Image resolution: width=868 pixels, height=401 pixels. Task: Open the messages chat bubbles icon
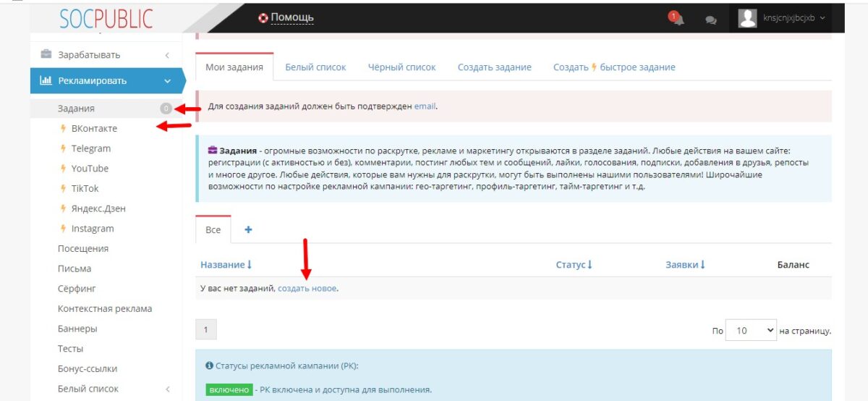711,20
